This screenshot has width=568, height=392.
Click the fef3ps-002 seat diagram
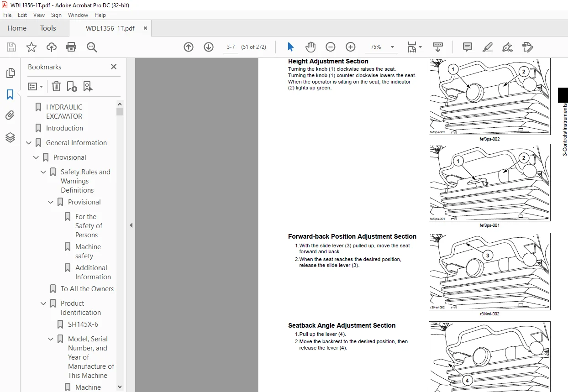tap(489, 96)
